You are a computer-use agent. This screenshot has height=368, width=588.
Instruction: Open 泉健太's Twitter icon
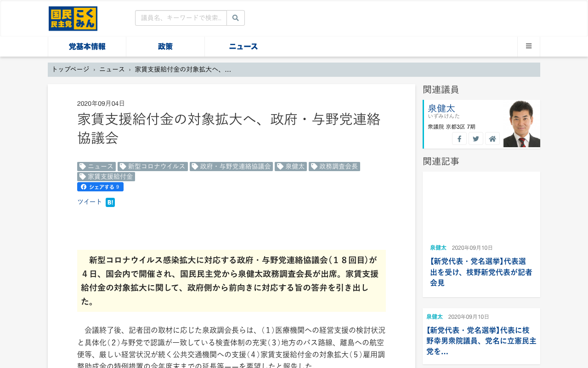click(x=476, y=138)
